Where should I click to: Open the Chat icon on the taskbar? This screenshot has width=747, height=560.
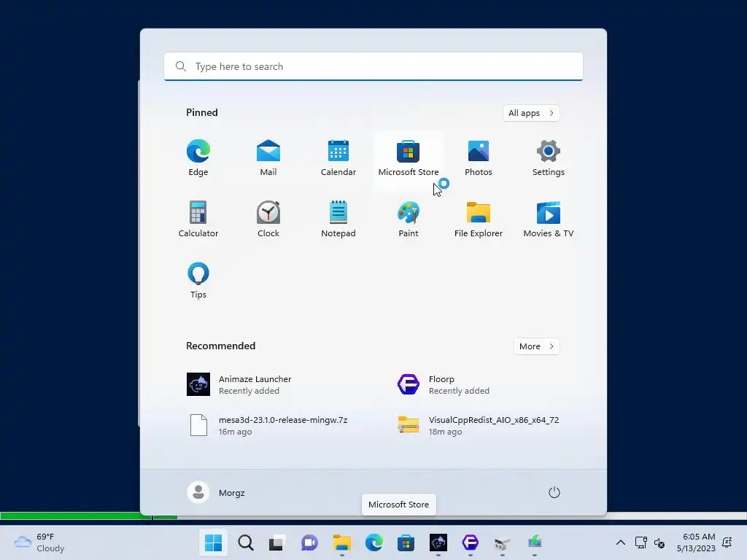[x=309, y=542]
